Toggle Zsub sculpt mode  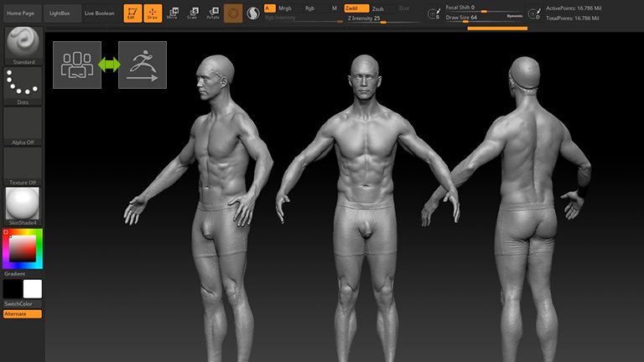pos(378,8)
